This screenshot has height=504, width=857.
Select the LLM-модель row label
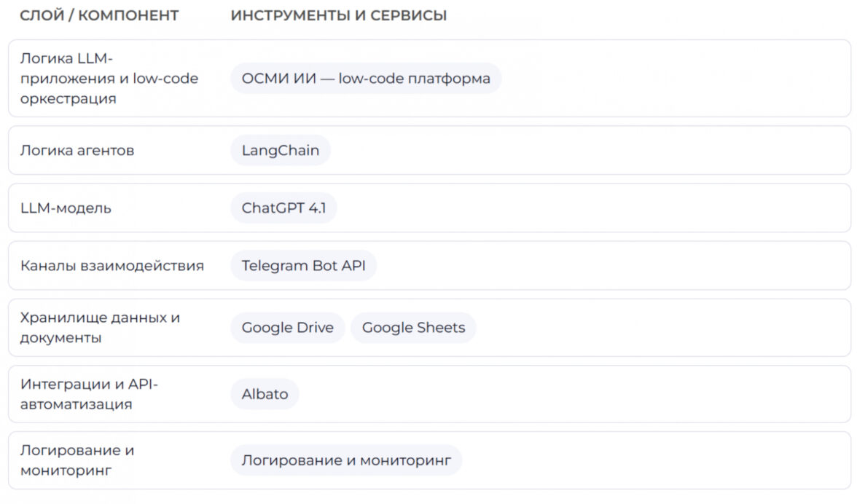pos(66,208)
